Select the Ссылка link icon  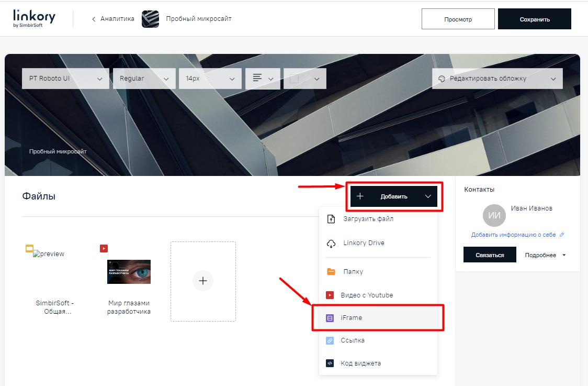pos(330,340)
